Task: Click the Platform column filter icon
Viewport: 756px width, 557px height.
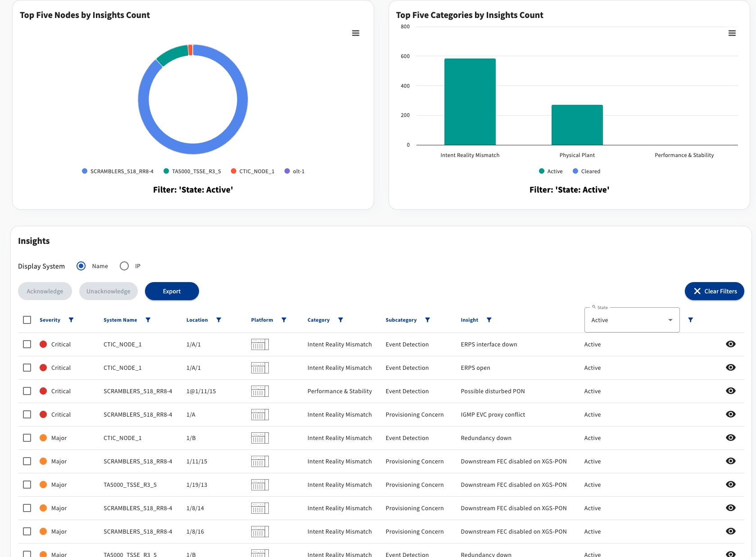Action: point(284,320)
